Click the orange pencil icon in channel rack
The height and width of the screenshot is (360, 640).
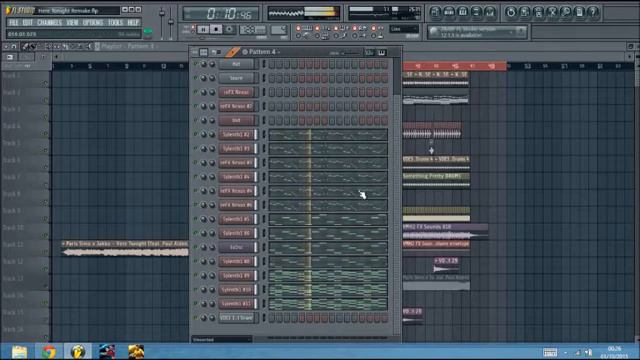tap(232, 52)
